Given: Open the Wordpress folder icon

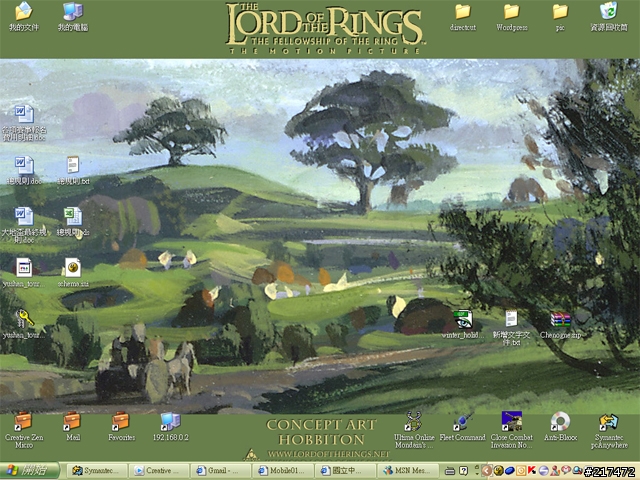Looking at the screenshot, I should click(x=512, y=16).
